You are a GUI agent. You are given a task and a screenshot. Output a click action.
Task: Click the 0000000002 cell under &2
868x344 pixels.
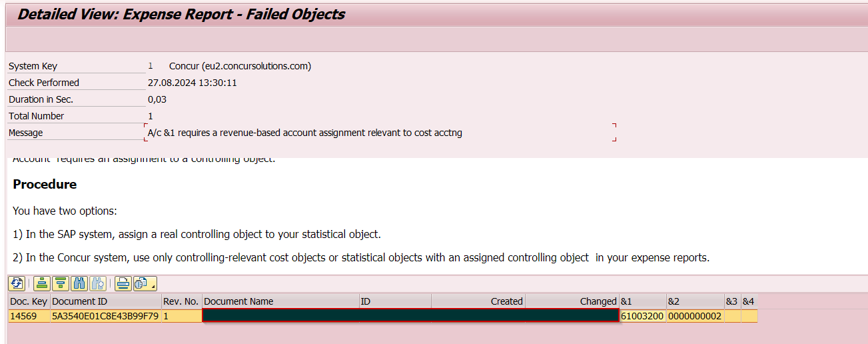(695, 316)
